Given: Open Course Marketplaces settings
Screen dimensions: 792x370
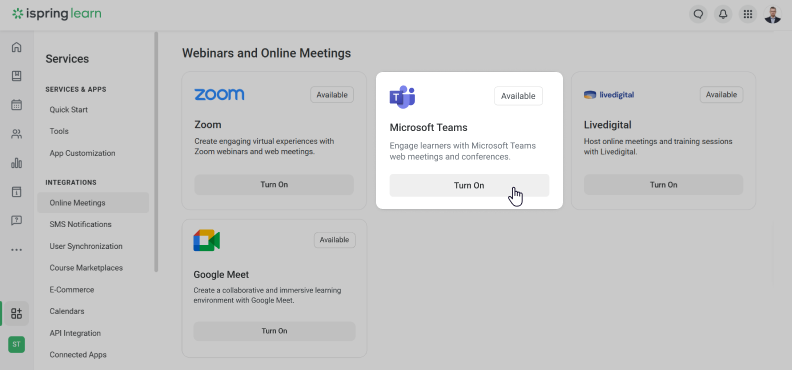Looking at the screenshot, I should pyautogui.click(x=86, y=268).
